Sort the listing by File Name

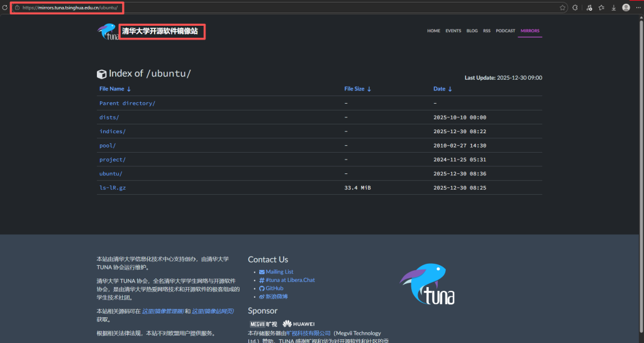pyautogui.click(x=114, y=89)
